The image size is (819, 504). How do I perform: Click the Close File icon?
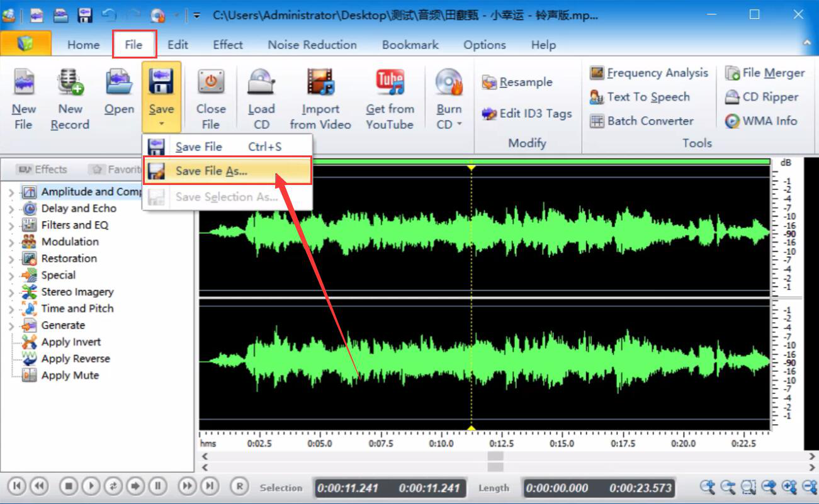pos(211,82)
